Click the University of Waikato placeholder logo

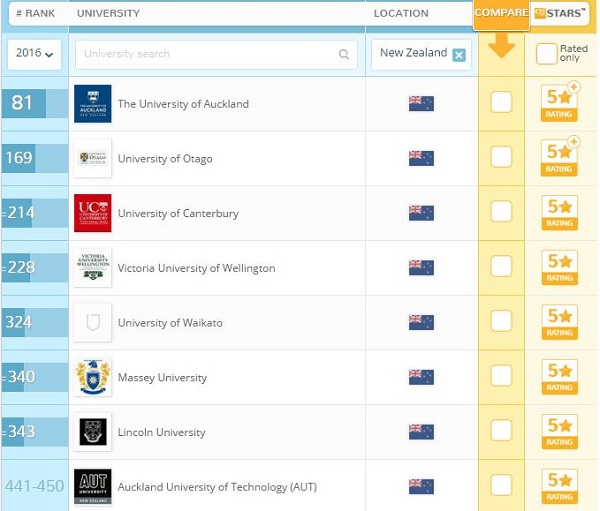click(93, 323)
